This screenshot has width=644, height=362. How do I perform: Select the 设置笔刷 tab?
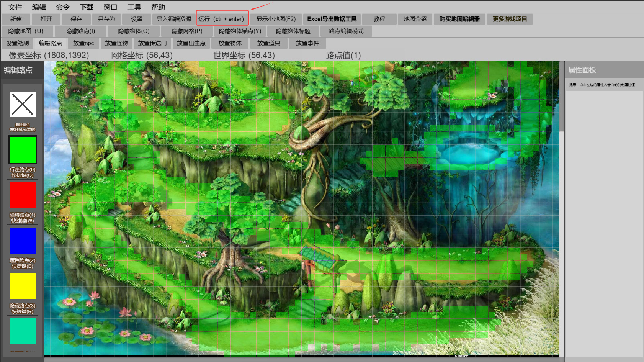(x=18, y=43)
